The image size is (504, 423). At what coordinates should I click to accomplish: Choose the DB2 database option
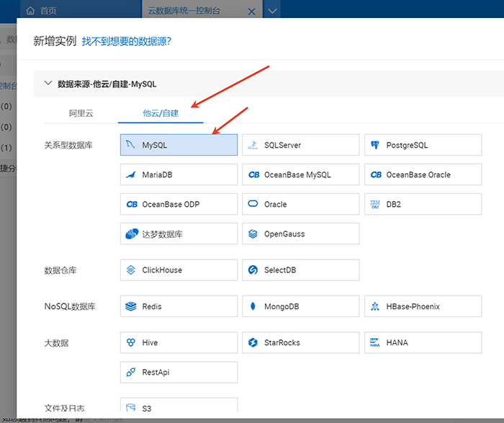click(x=423, y=204)
